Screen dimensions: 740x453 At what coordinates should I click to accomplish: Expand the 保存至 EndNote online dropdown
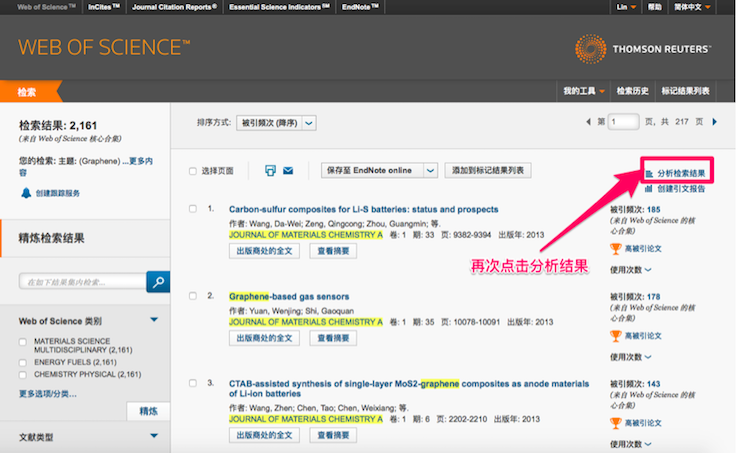click(430, 170)
